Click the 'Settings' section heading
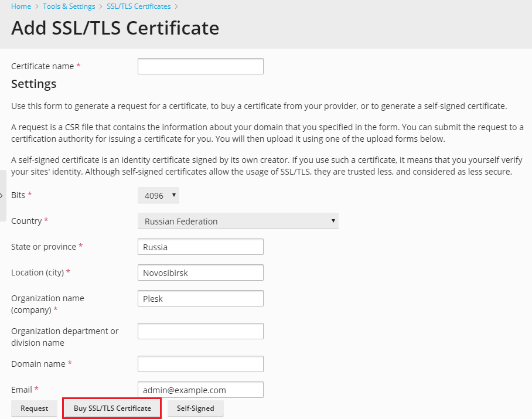Viewport: 532px width, 419px height. pos(34,84)
